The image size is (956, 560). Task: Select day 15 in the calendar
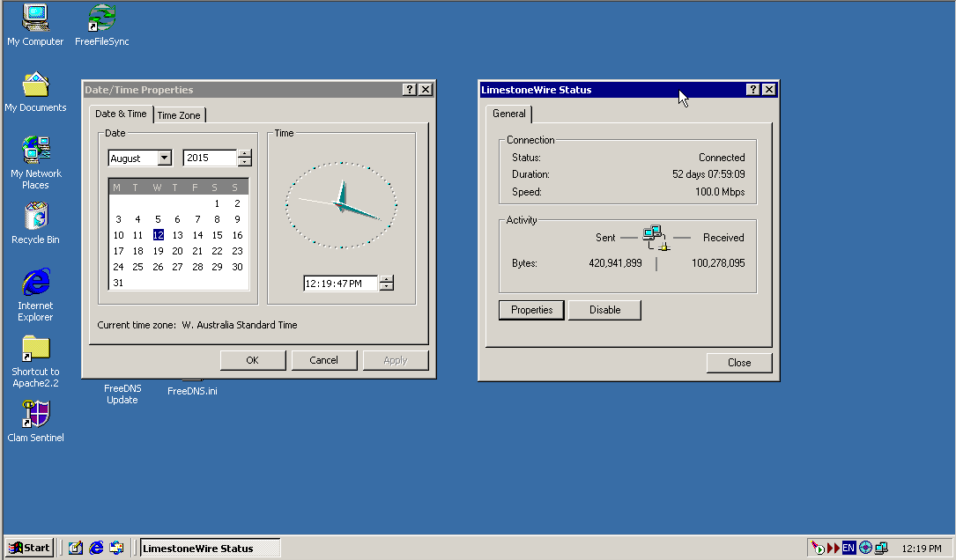click(x=217, y=235)
